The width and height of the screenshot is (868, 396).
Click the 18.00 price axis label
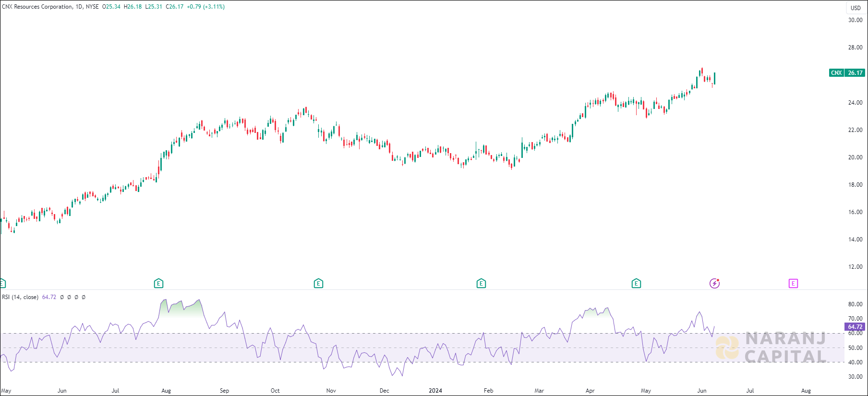click(x=855, y=185)
